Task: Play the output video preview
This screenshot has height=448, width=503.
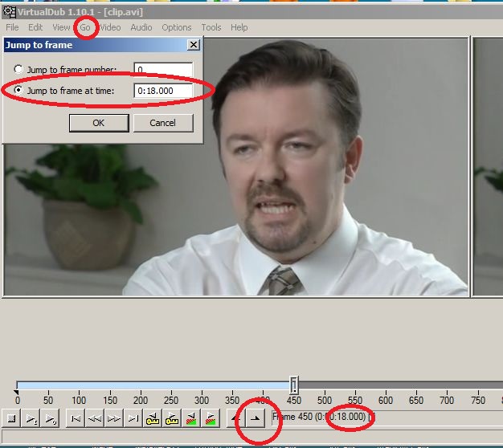Action: point(50,418)
